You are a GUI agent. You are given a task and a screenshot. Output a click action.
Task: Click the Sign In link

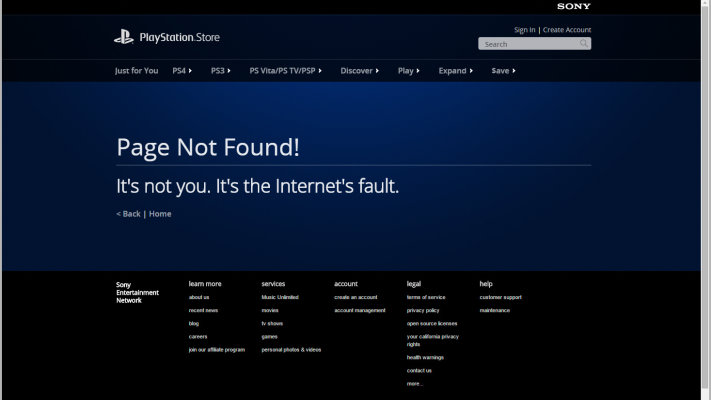pos(524,30)
